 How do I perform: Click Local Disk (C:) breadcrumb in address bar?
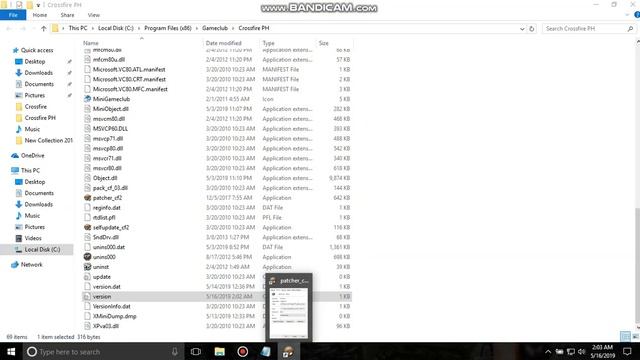(116, 28)
